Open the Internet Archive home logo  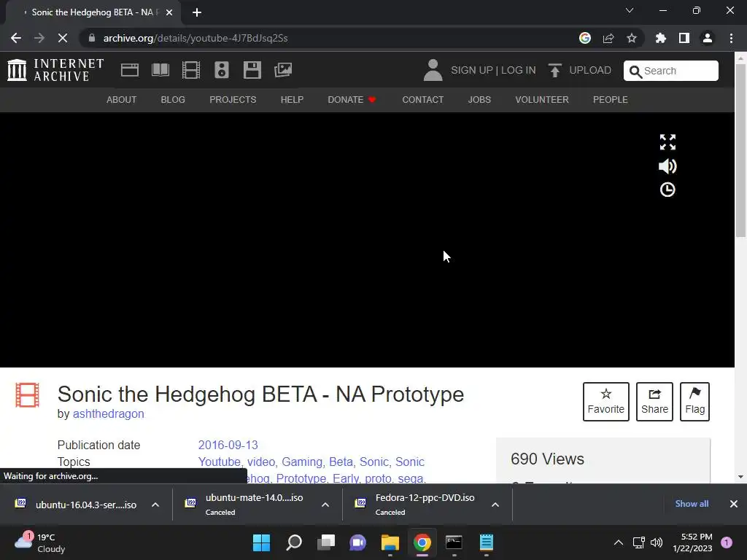(x=55, y=70)
